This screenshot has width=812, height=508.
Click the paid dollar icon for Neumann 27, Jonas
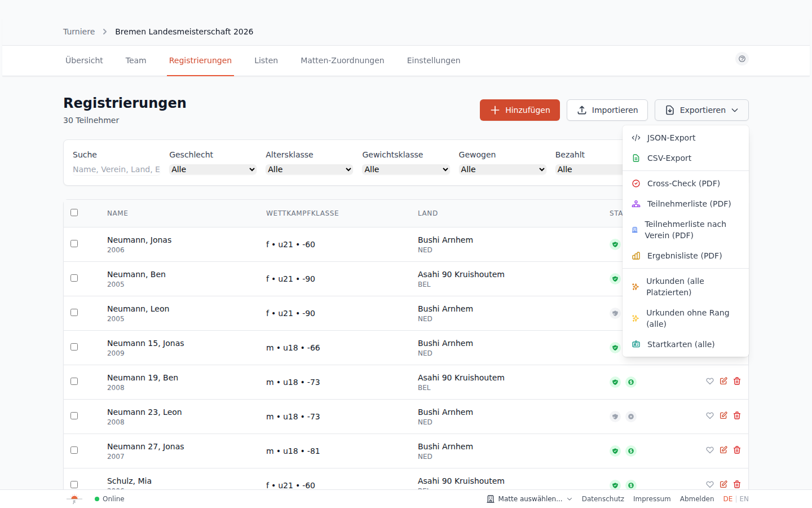point(631,451)
